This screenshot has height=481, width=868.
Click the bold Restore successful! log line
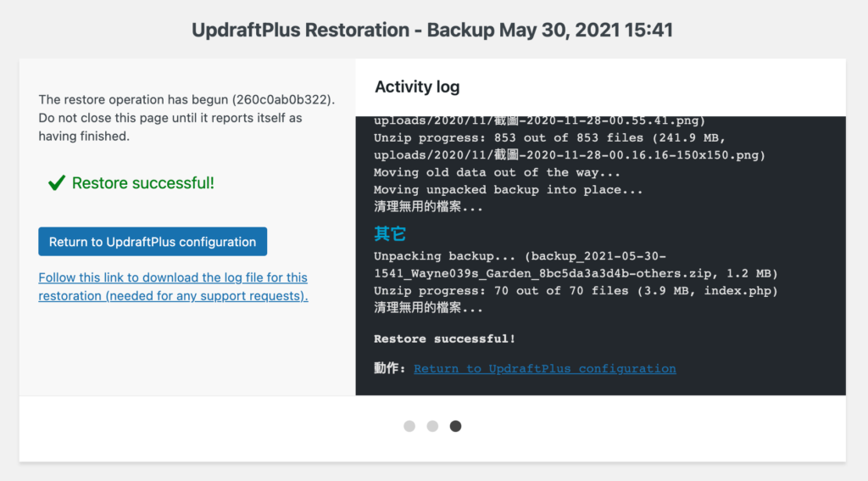point(444,339)
